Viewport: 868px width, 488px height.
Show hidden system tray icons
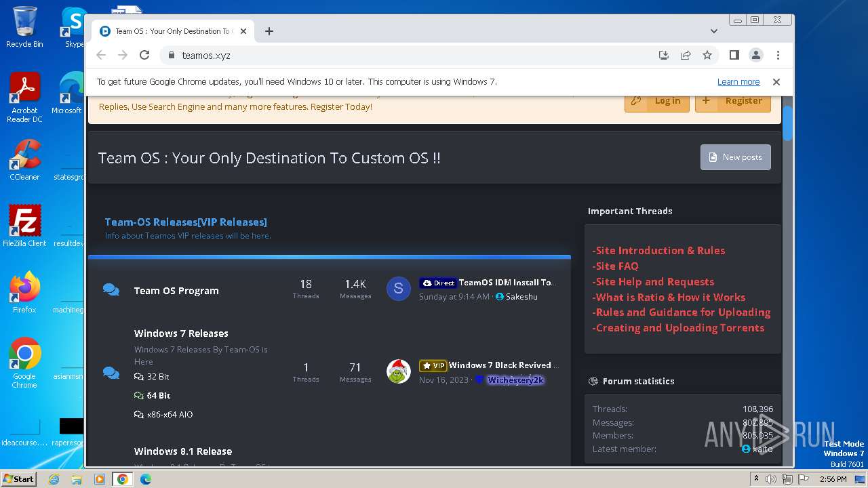click(757, 479)
